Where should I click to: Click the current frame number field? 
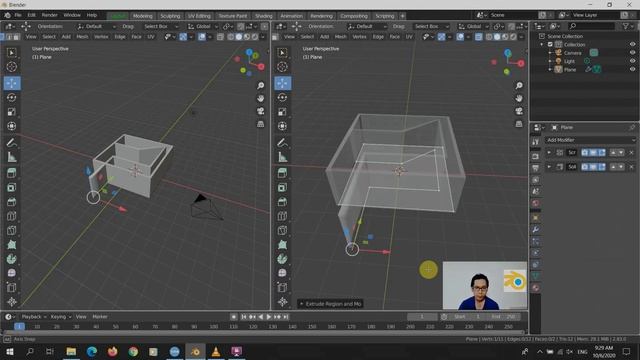coord(422,317)
